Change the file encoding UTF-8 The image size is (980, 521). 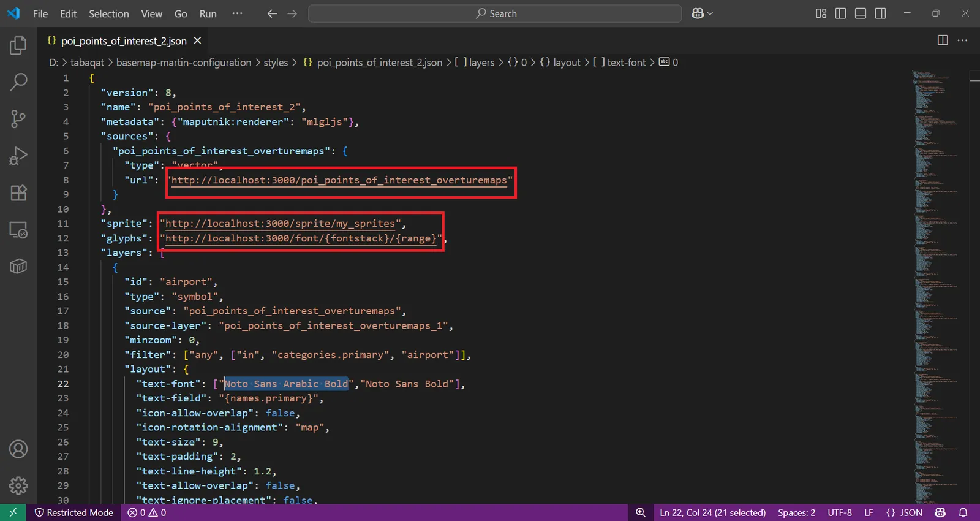tap(840, 512)
